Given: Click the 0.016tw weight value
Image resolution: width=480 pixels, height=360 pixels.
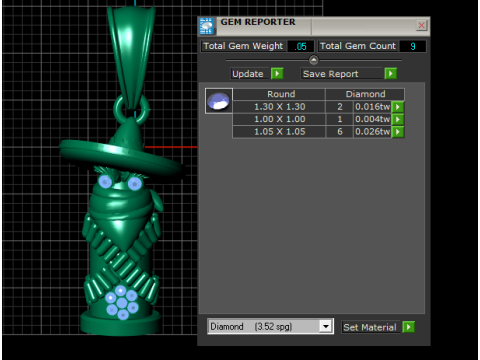Looking at the screenshot, I should (372, 107).
